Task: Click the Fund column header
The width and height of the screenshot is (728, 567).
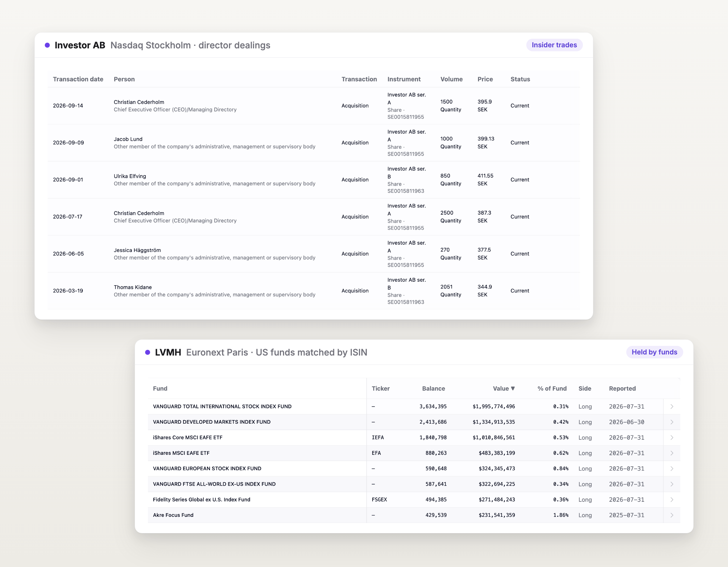Action: coord(160,389)
